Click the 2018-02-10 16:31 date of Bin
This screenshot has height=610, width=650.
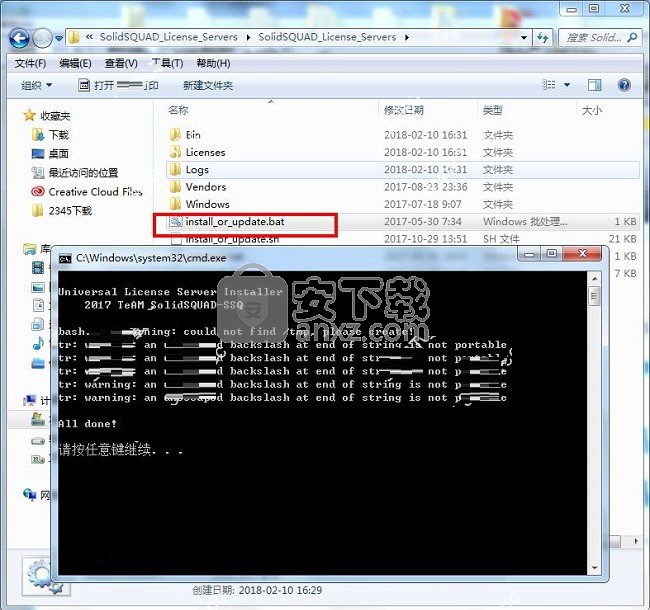[425, 135]
